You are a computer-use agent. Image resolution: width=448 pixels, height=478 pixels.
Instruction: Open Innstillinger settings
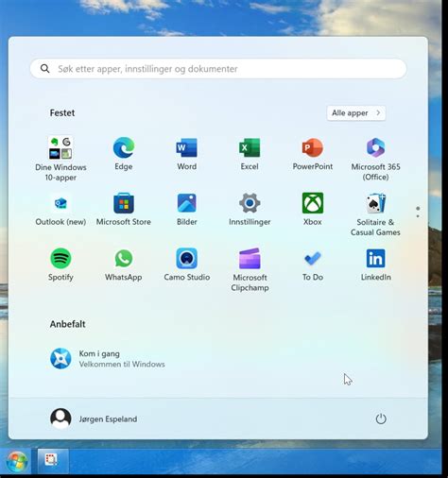click(250, 209)
